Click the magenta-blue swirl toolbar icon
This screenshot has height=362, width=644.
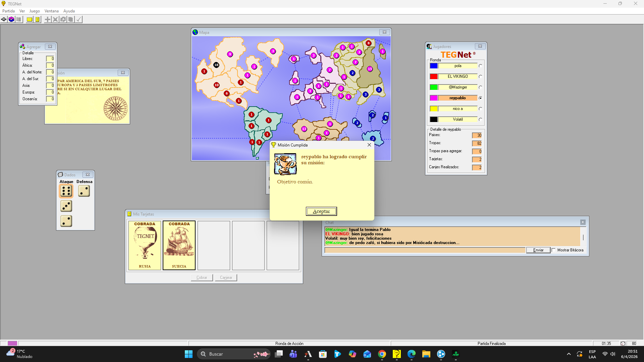coord(11,19)
